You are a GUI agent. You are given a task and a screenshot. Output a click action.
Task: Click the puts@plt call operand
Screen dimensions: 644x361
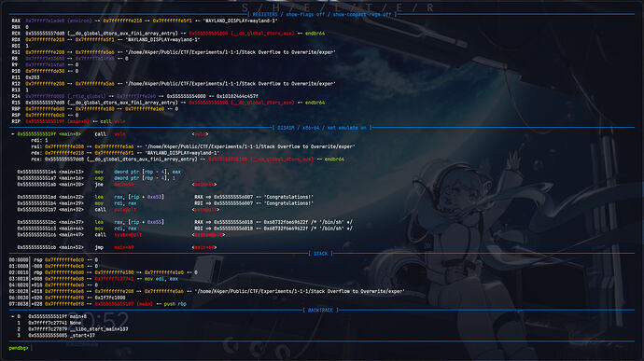(x=125, y=210)
